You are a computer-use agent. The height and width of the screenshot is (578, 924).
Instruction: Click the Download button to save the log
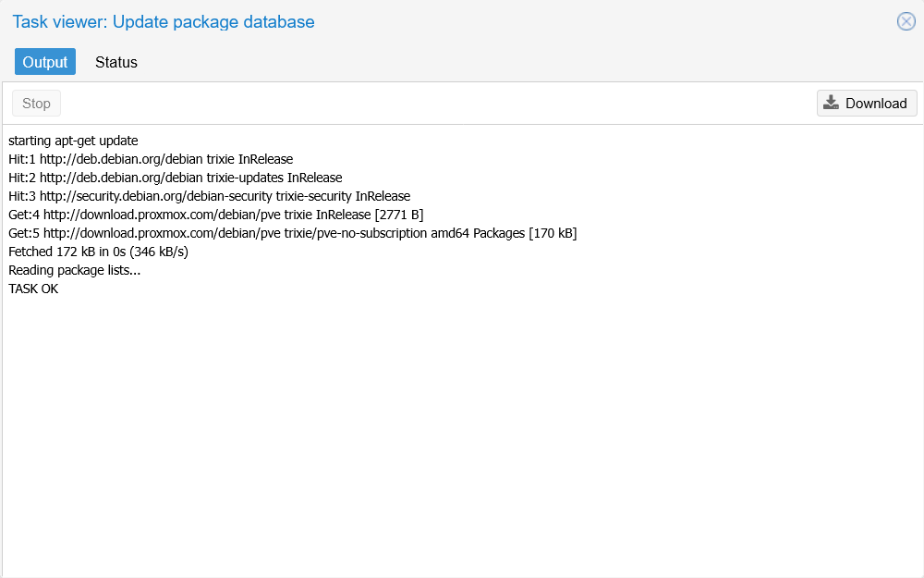coord(867,103)
